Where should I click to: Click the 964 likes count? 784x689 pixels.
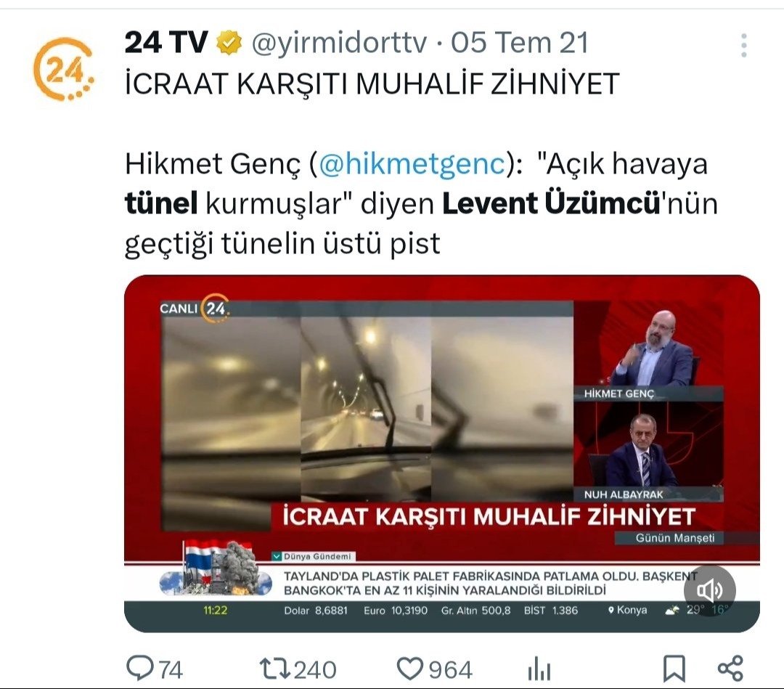pos(451,669)
